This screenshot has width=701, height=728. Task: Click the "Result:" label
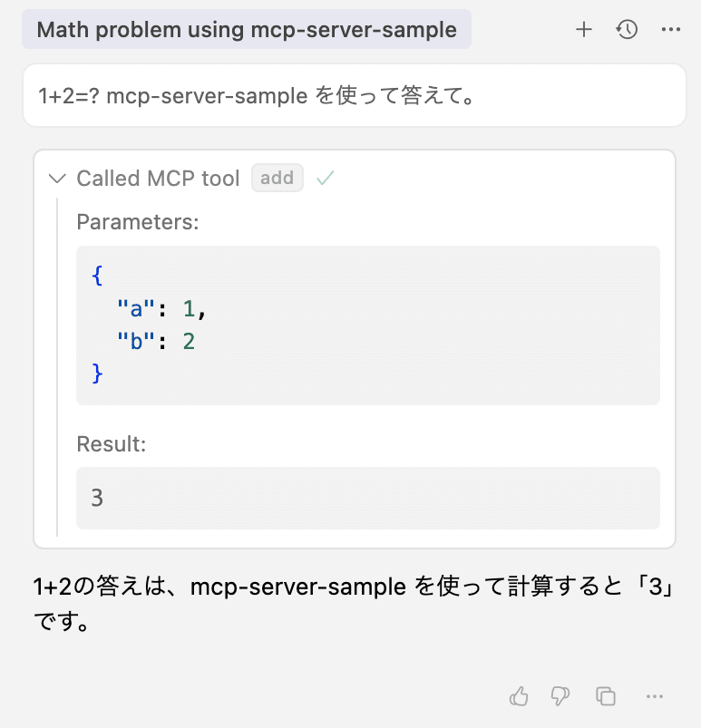pos(111,443)
